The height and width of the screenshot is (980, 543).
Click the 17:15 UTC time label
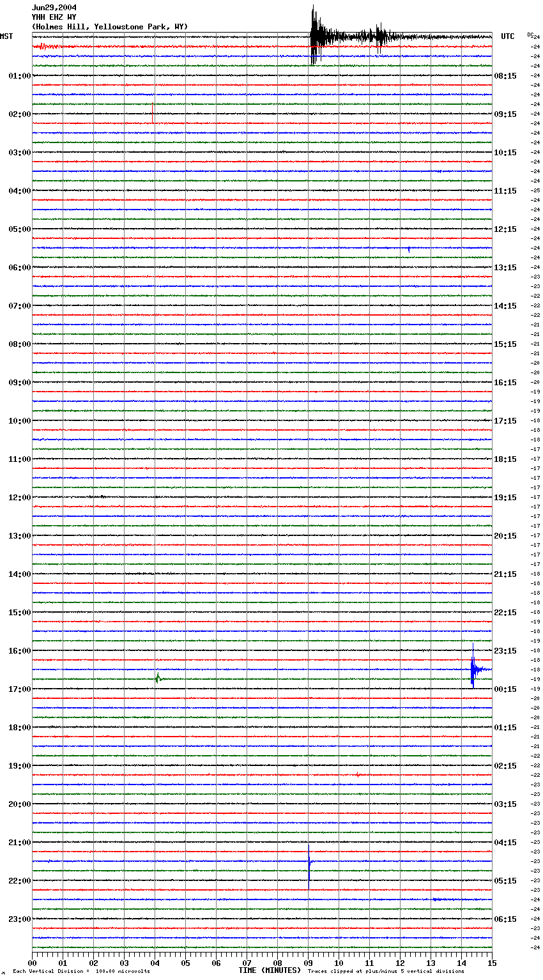(x=505, y=421)
